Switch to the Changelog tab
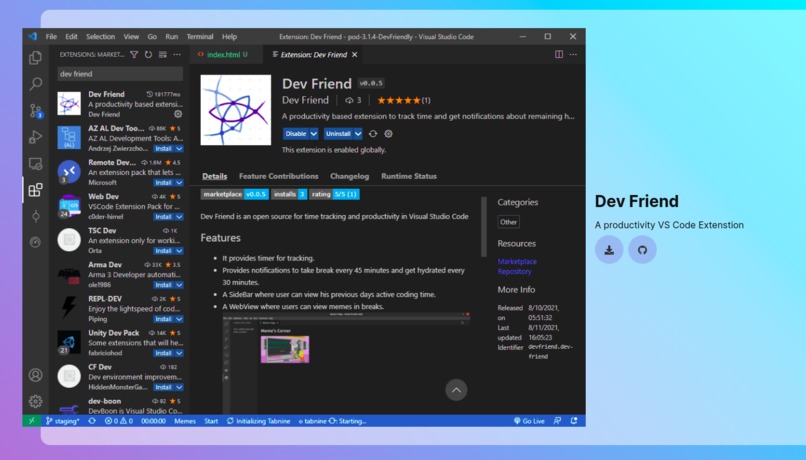Screen dimensions: 806x460 (350, 176)
